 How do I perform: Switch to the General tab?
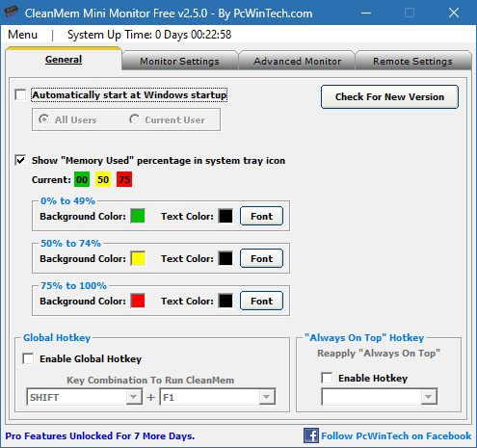[64, 60]
